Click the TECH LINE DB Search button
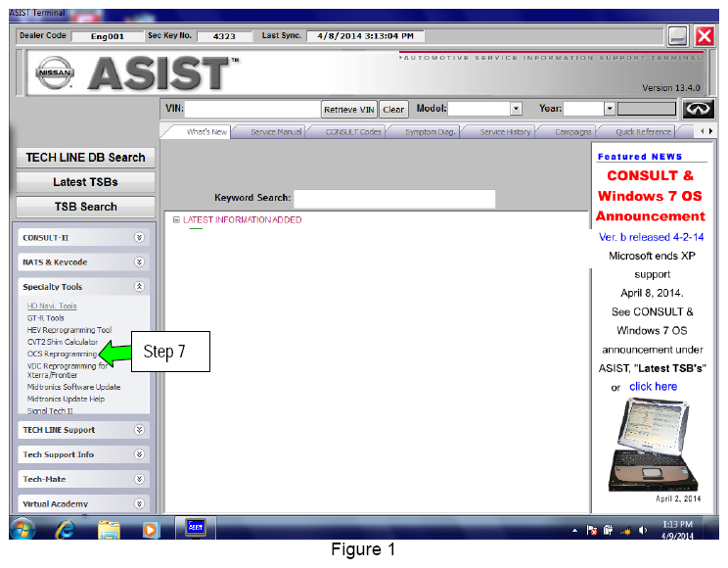The image size is (728, 568). (85, 158)
